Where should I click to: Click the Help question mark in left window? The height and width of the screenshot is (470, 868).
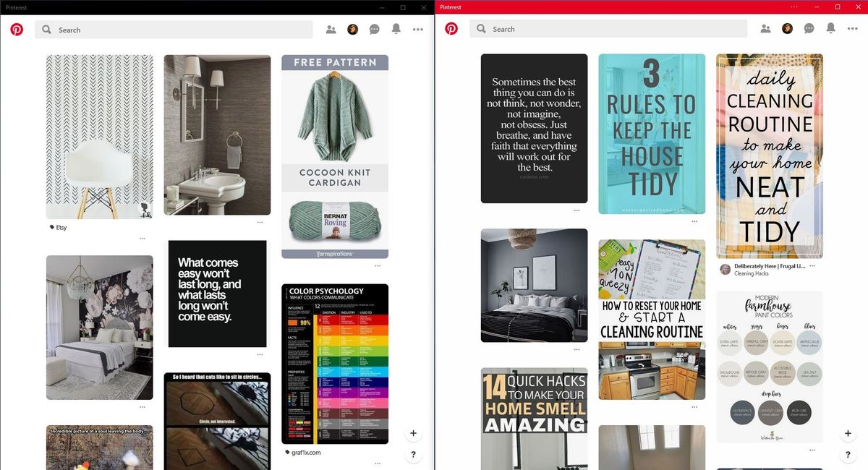413,455
